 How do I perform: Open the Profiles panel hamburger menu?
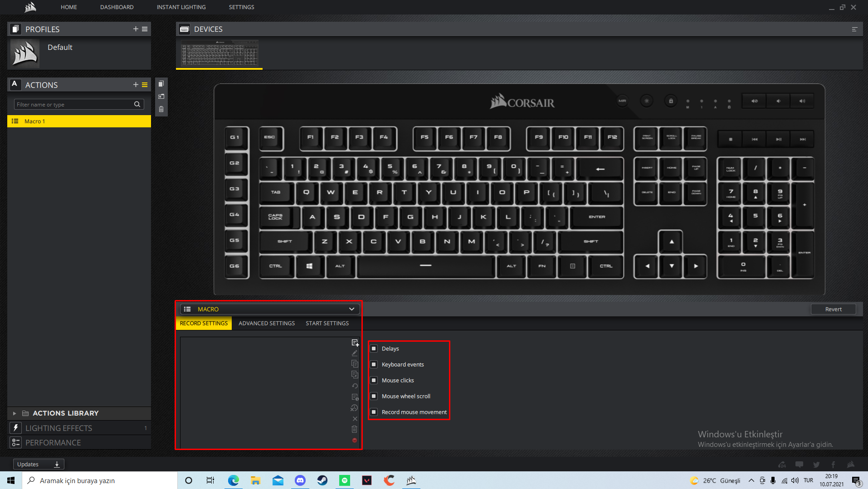[145, 29]
